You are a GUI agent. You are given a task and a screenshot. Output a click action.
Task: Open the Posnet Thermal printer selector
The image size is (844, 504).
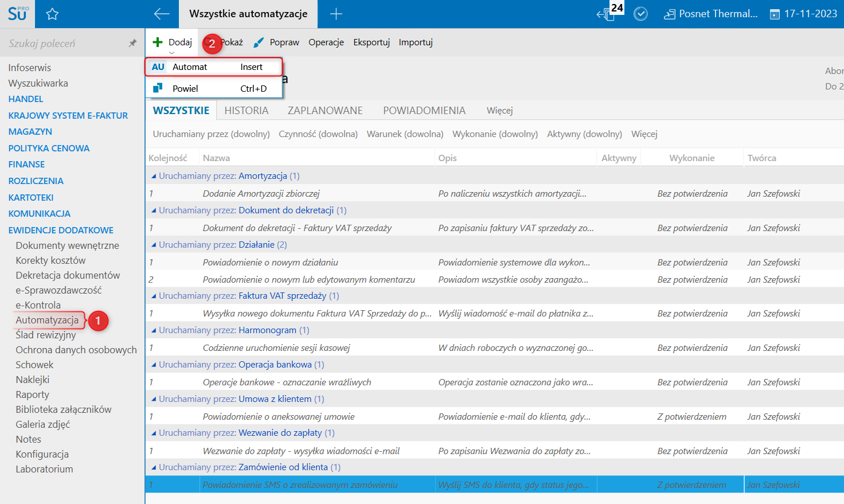711,14
